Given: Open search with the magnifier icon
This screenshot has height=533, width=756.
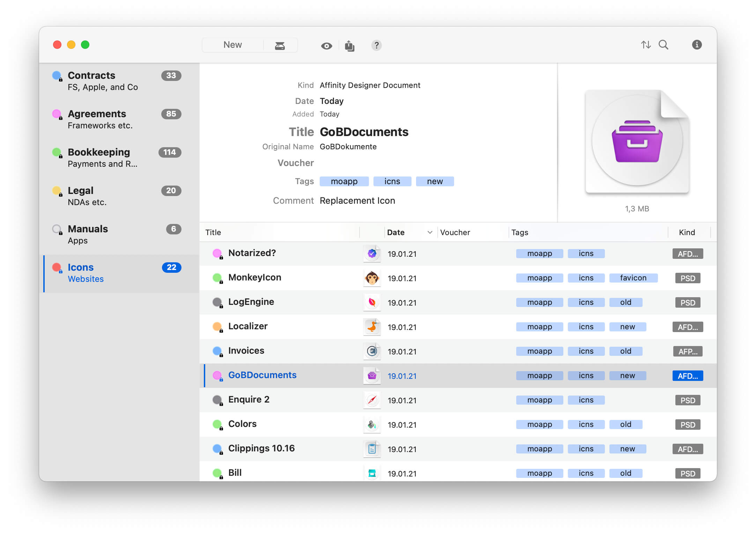Looking at the screenshot, I should click(663, 45).
